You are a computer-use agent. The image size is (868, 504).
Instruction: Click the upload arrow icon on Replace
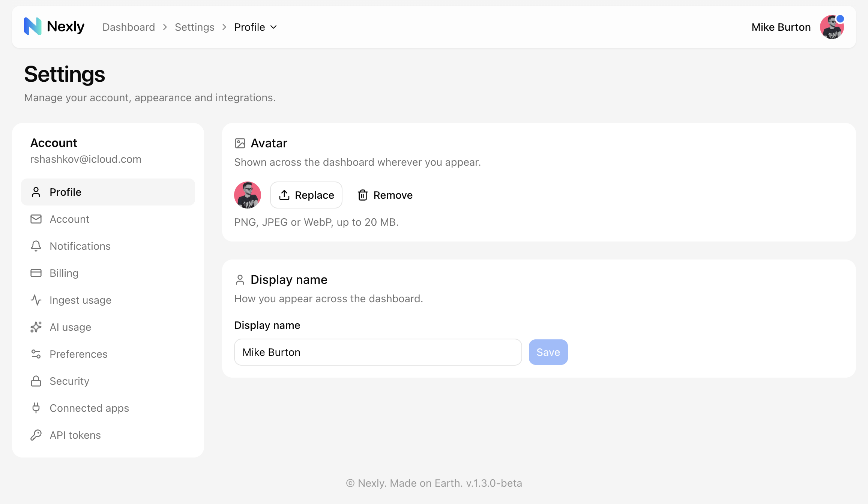[284, 195]
